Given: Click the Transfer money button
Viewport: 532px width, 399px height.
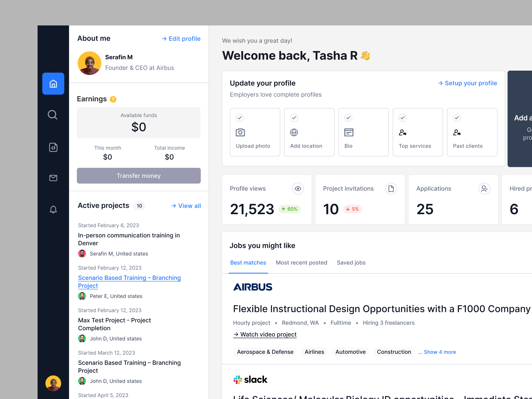Looking at the screenshot, I should coord(139,176).
